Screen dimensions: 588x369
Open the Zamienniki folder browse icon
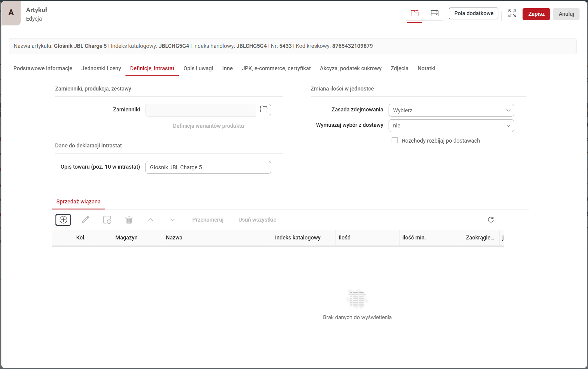coord(263,110)
